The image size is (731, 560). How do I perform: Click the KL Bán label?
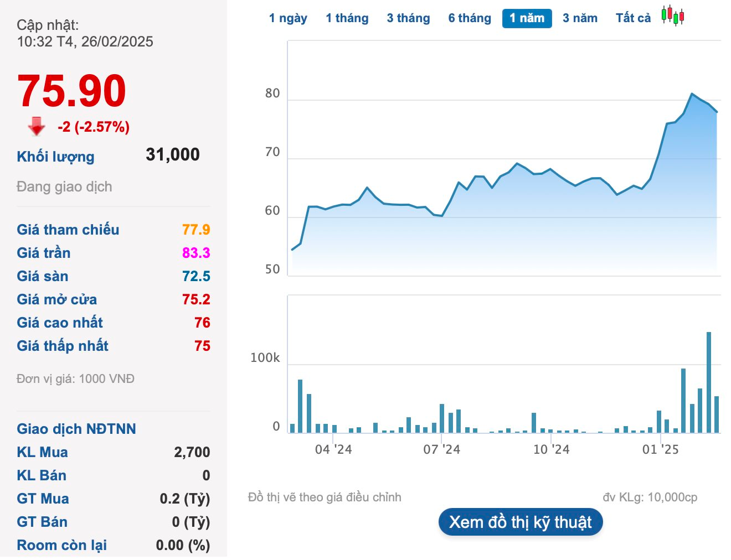point(42,475)
